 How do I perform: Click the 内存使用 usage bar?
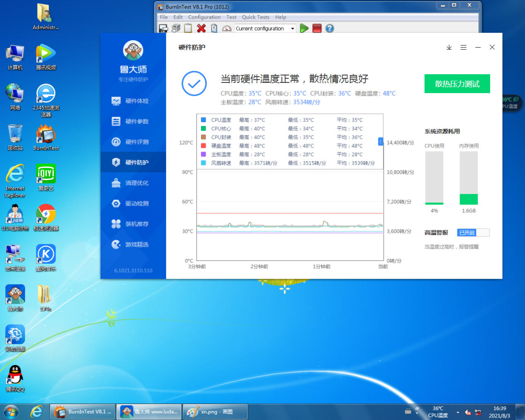coord(468,178)
